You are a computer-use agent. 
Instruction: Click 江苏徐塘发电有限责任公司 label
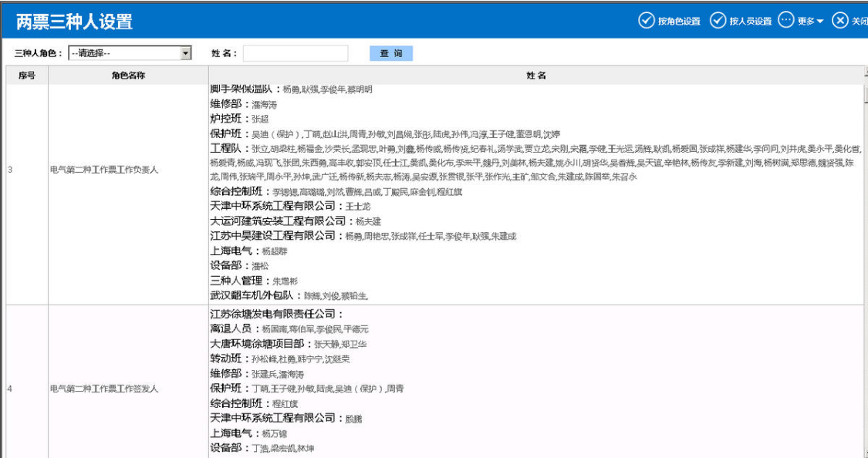coord(273,314)
